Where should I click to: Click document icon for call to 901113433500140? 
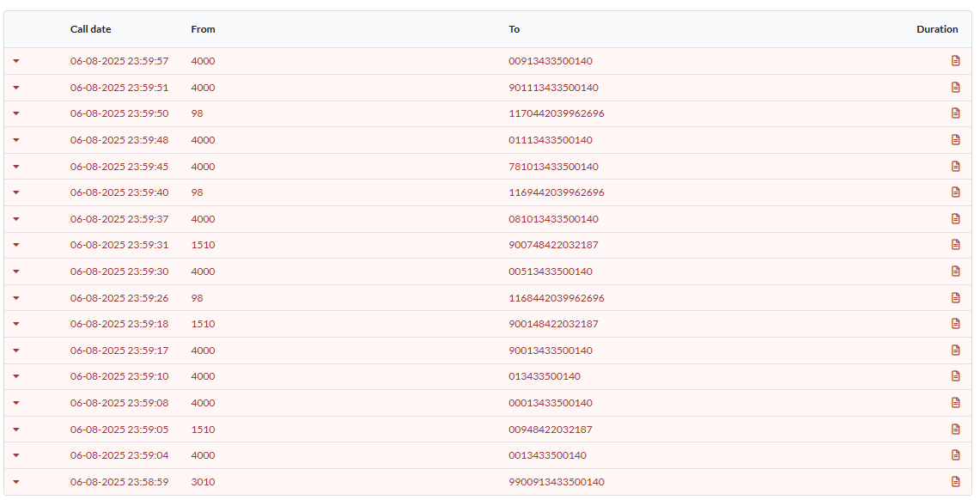point(955,88)
